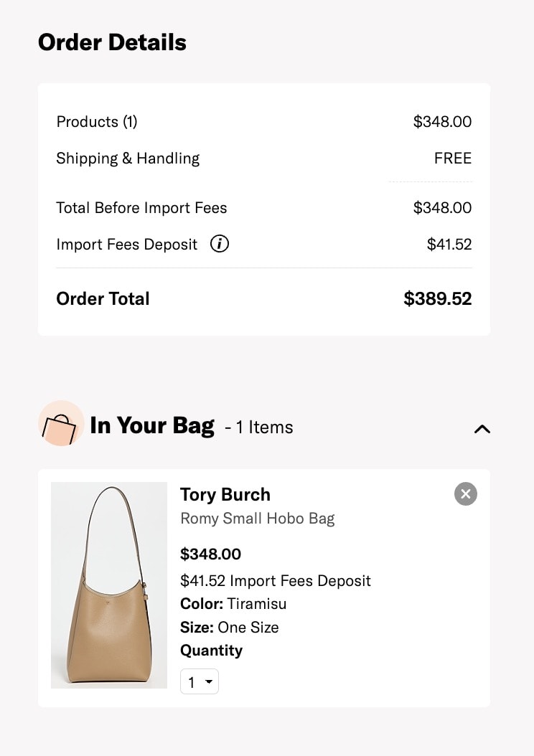Click the Color: Tiramisu text
Viewport: 534px width, 756px height.
[x=233, y=604]
